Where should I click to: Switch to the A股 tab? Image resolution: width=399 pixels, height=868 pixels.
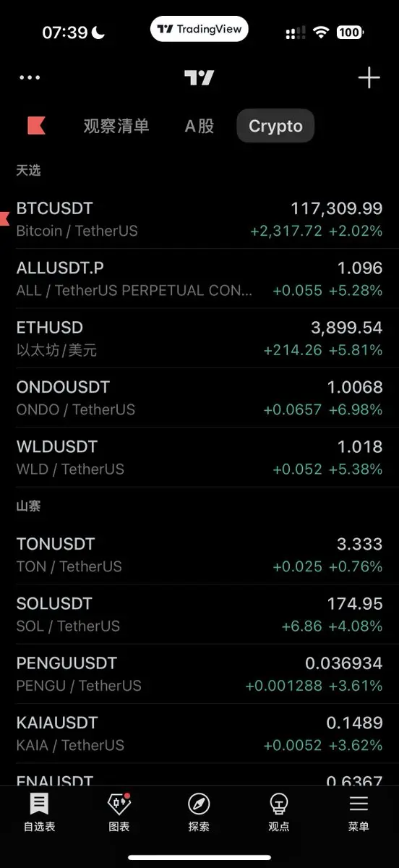click(x=199, y=126)
